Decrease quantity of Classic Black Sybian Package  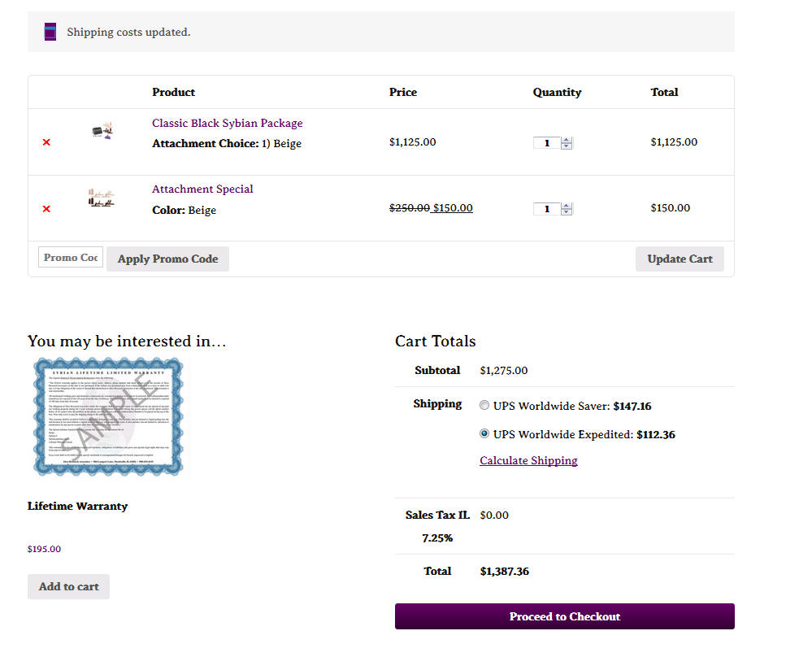tap(567, 146)
